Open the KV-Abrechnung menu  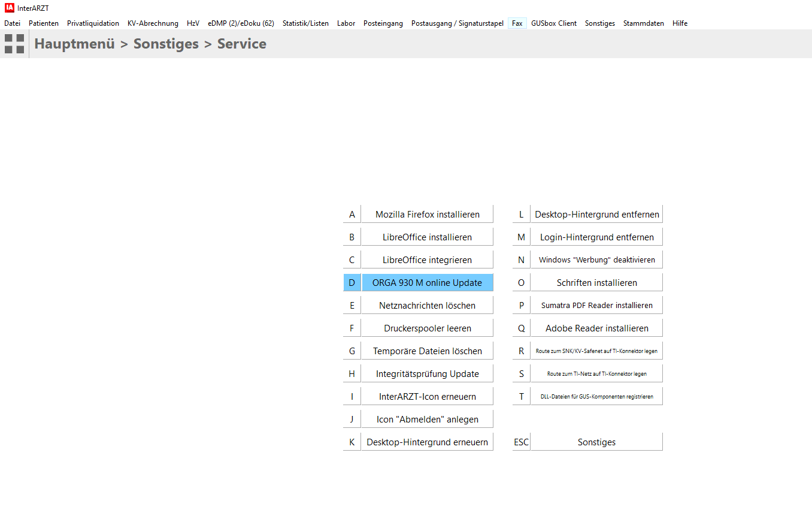(x=153, y=23)
